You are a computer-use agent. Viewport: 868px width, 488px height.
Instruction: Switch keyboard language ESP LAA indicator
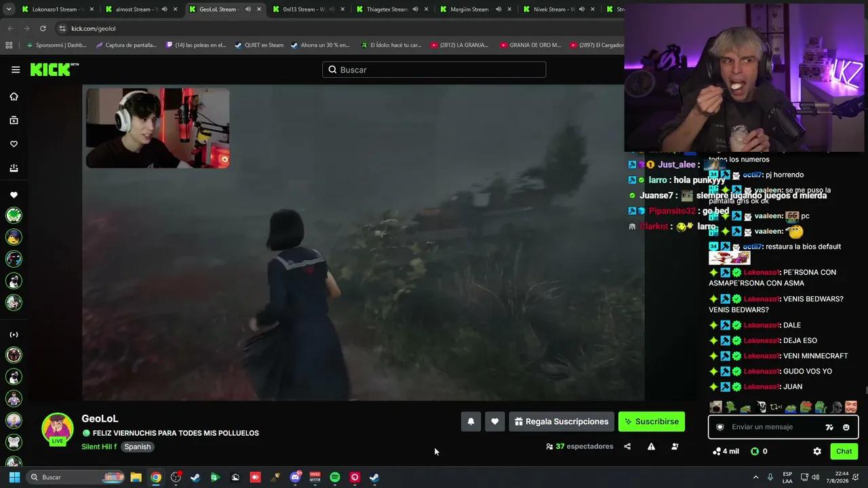pyautogui.click(x=787, y=477)
